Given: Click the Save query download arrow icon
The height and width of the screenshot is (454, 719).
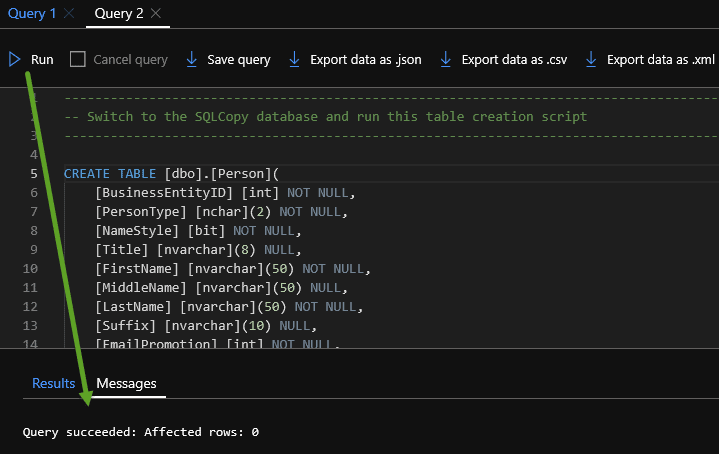Looking at the screenshot, I should pyautogui.click(x=192, y=59).
